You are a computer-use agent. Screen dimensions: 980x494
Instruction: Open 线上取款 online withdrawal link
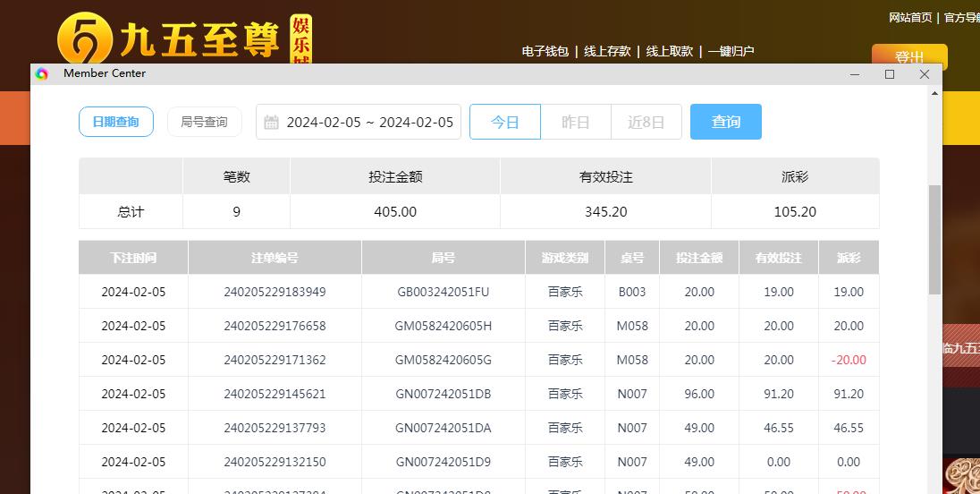pyautogui.click(x=670, y=51)
